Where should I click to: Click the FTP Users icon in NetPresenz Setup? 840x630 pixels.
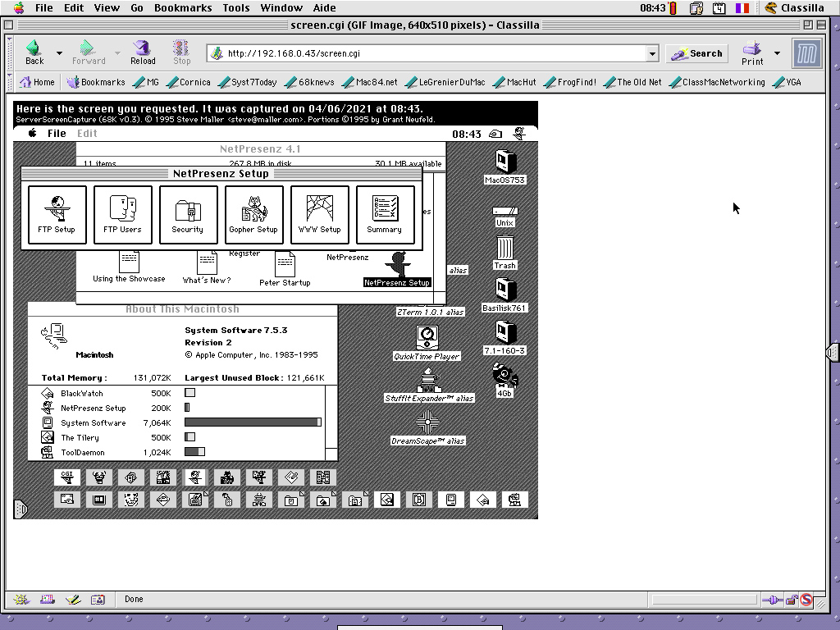(x=123, y=214)
